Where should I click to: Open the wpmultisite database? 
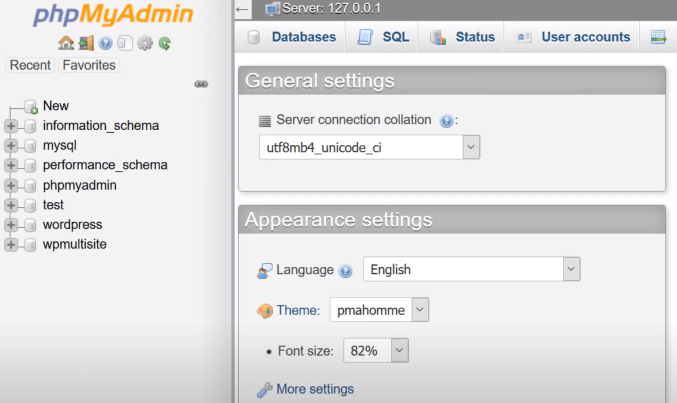[75, 244]
